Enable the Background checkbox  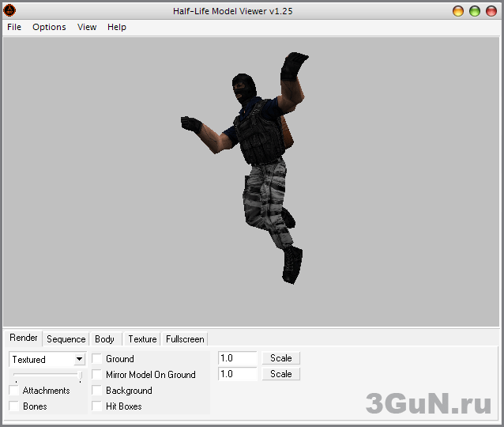click(x=96, y=390)
